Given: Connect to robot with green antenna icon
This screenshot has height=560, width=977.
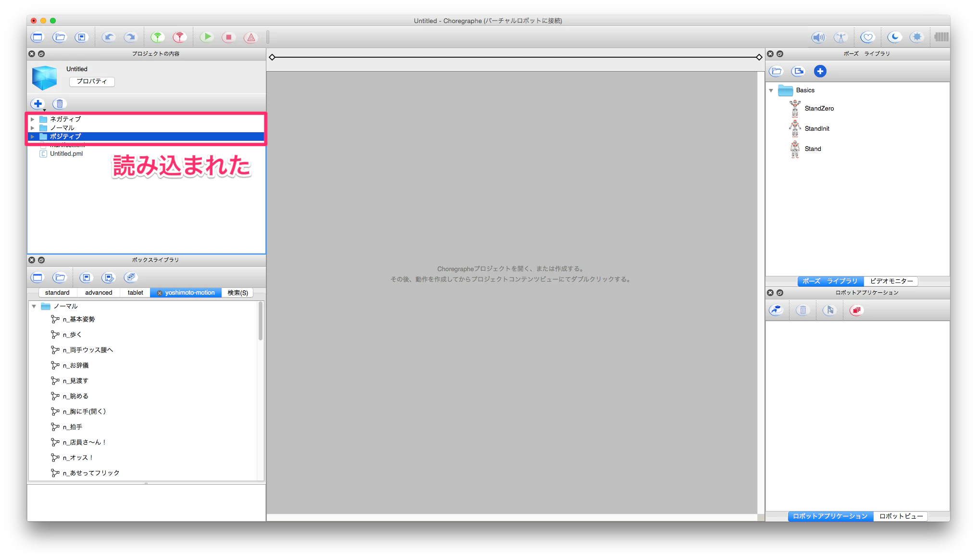Looking at the screenshot, I should pyautogui.click(x=157, y=37).
